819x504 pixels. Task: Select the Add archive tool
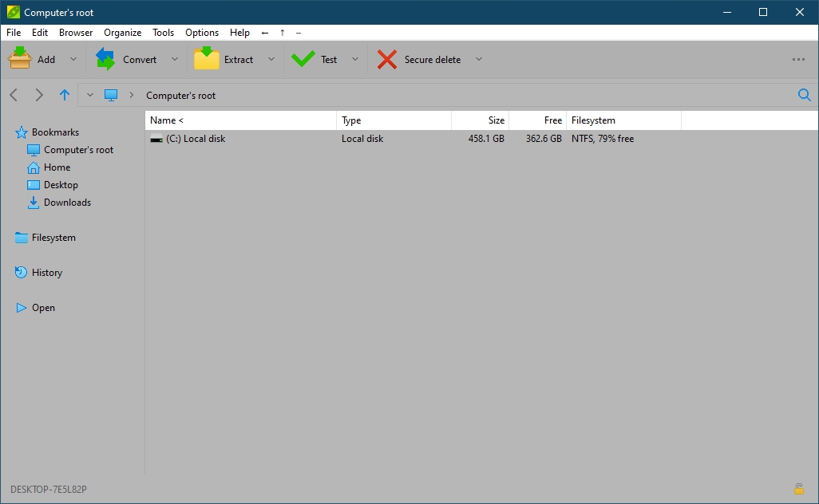click(x=35, y=59)
